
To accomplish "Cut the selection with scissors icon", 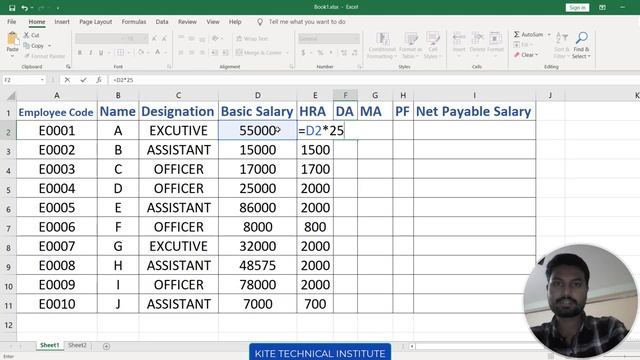I will (27, 36).
